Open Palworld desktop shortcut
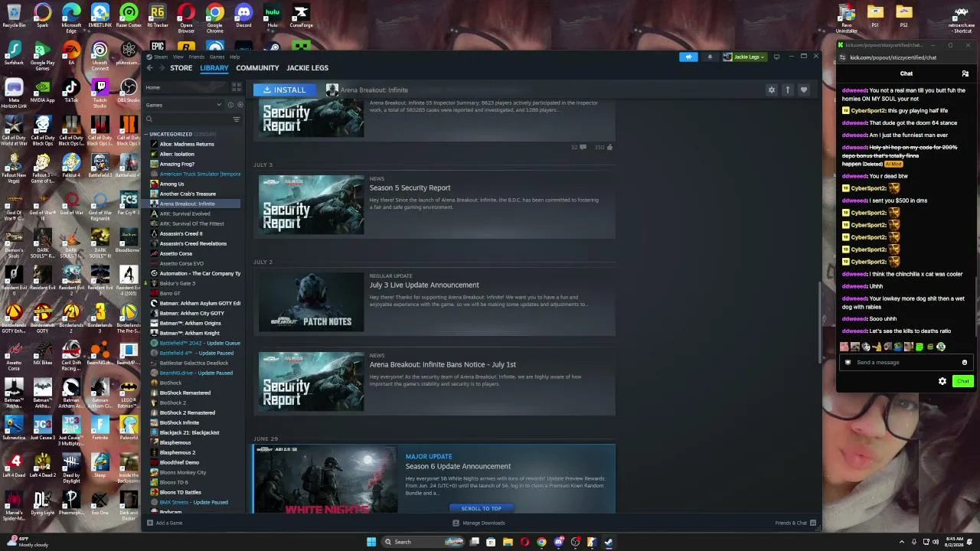 [x=129, y=427]
